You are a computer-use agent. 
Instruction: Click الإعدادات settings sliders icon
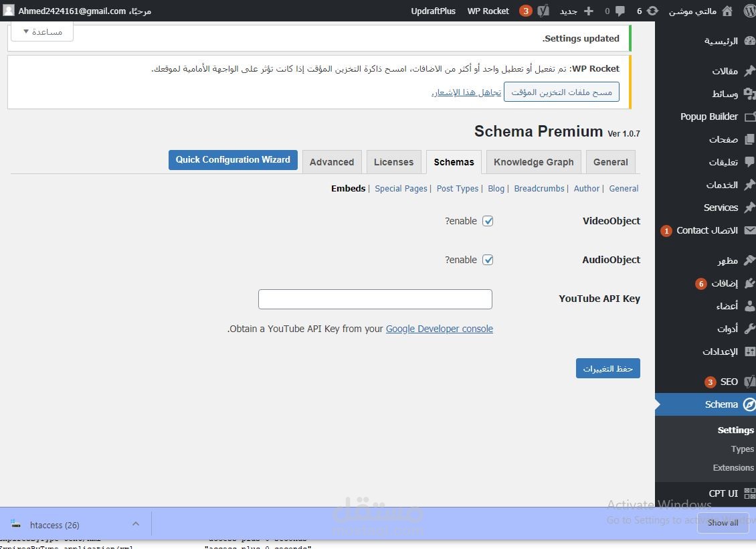pos(750,351)
